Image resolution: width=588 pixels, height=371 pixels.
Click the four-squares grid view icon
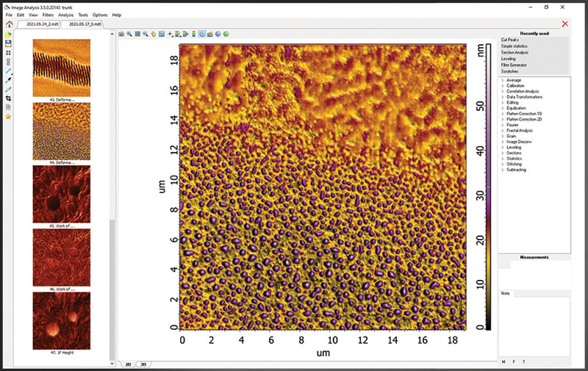8,53
